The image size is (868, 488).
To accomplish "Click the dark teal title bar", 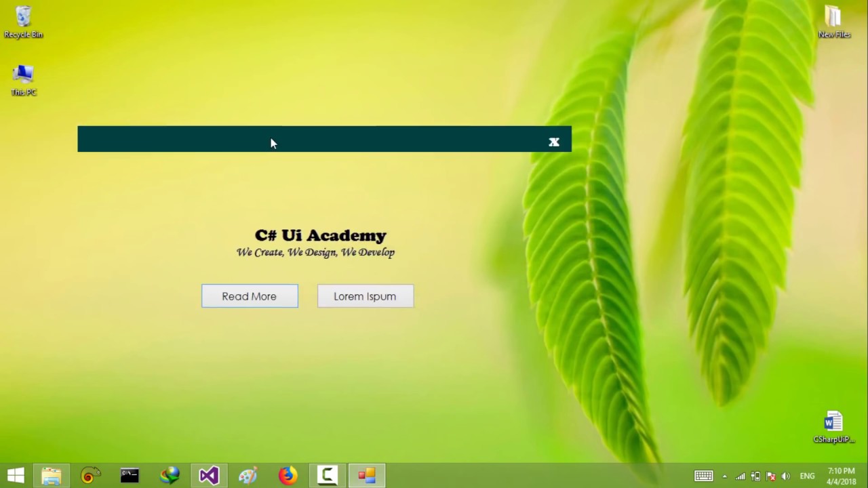I will [x=324, y=139].
